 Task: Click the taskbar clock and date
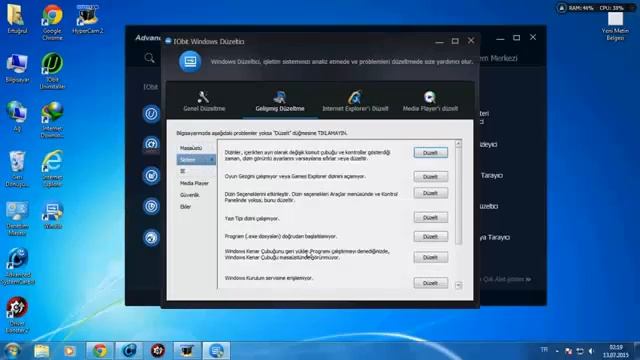616,351
